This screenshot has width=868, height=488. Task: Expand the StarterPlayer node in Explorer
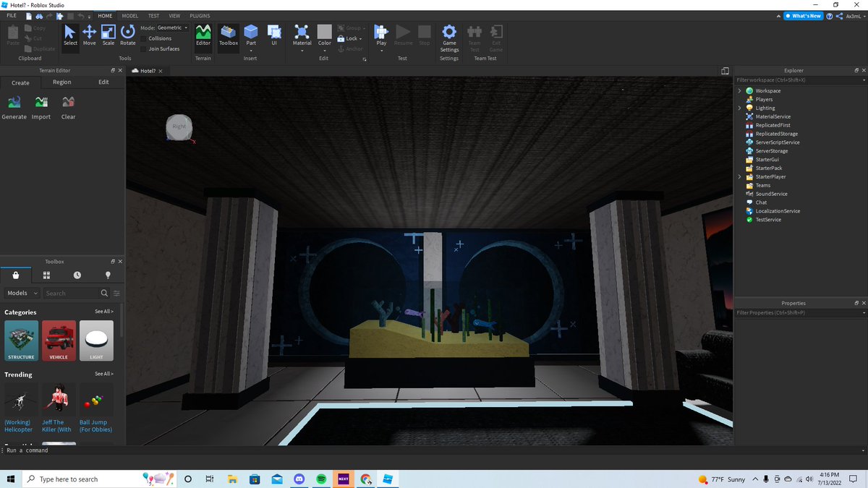click(x=739, y=176)
